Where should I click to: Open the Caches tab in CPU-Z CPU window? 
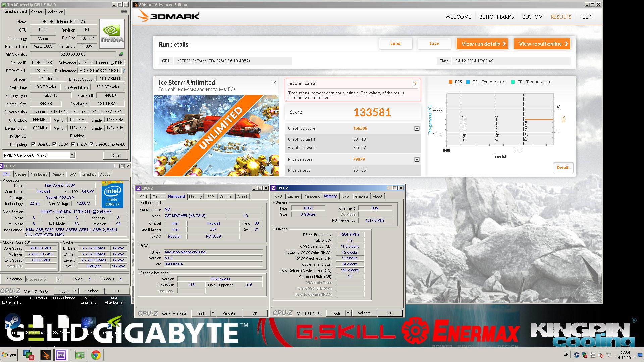click(x=21, y=174)
